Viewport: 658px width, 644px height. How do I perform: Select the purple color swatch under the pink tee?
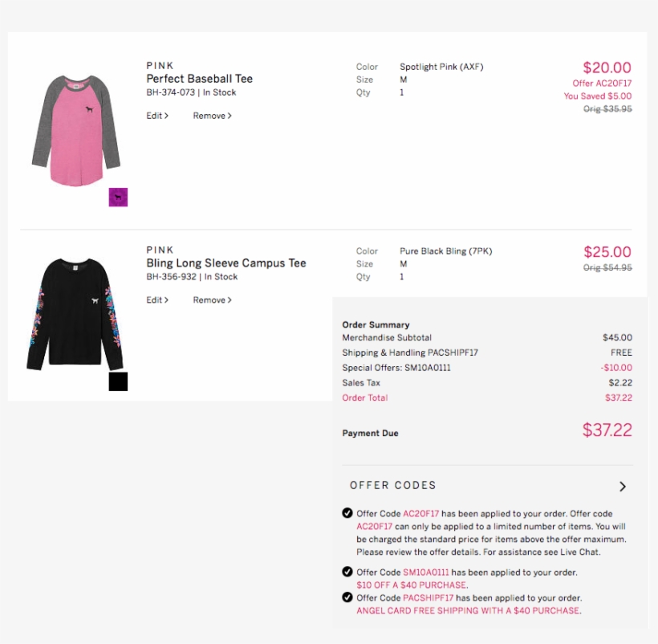(x=117, y=197)
